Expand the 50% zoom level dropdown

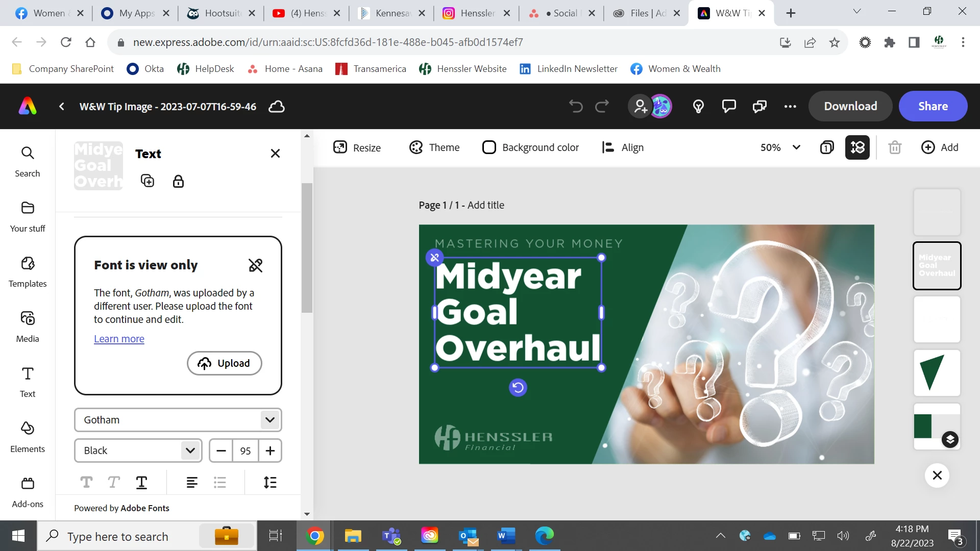(x=796, y=147)
